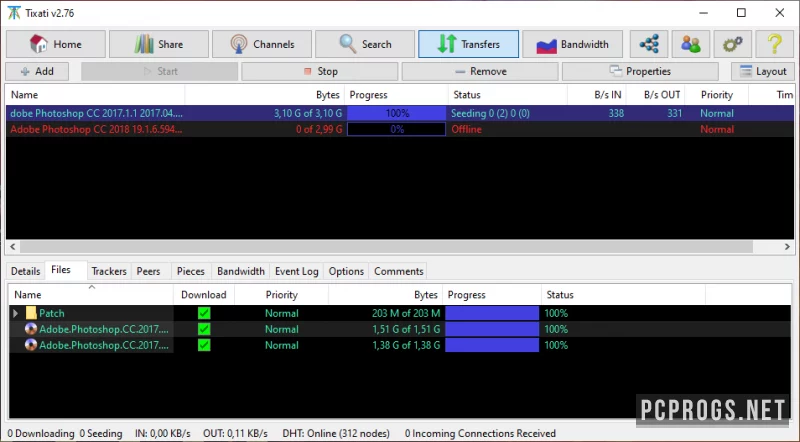Click the red Offline status text
The height and width of the screenshot is (442, 800).
coord(466,129)
